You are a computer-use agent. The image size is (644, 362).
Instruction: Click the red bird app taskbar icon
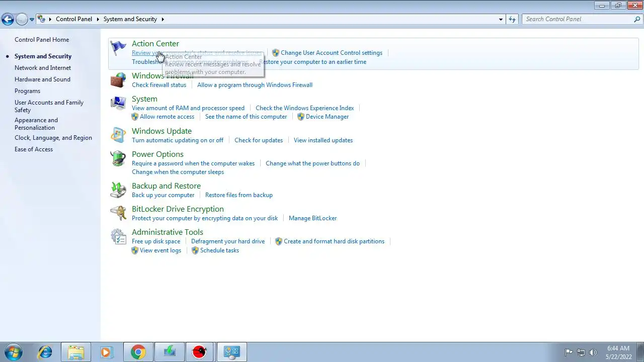pyautogui.click(x=200, y=352)
